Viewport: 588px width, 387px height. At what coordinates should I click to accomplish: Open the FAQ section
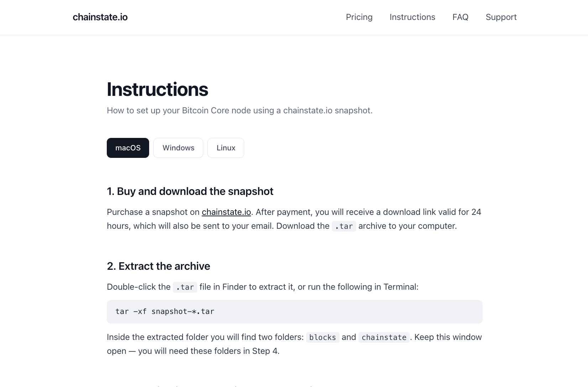460,17
